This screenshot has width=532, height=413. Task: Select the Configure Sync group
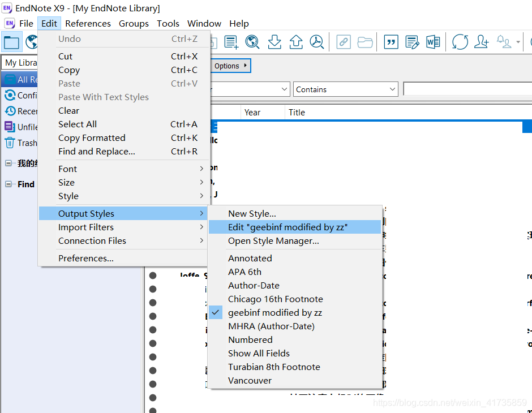(x=20, y=95)
